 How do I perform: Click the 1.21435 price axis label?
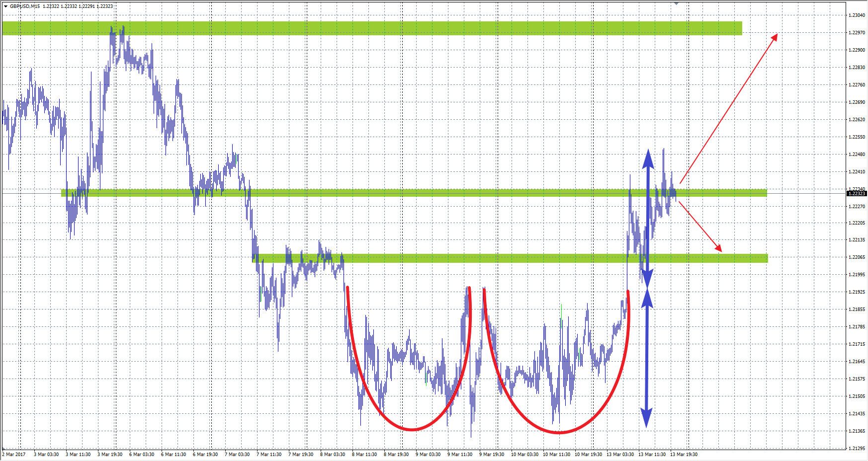pyautogui.click(x=857, y=414)
